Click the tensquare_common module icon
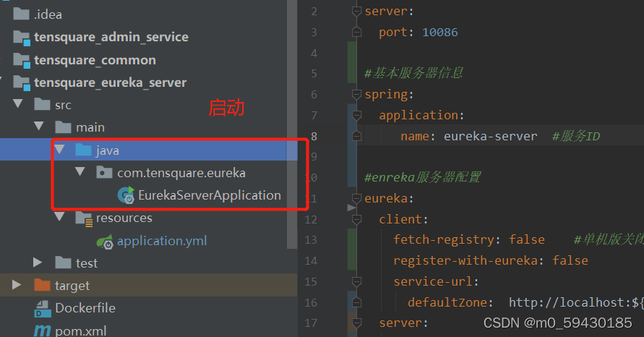The height and width of the screenshot is (337, 644). tap(22, 61)
